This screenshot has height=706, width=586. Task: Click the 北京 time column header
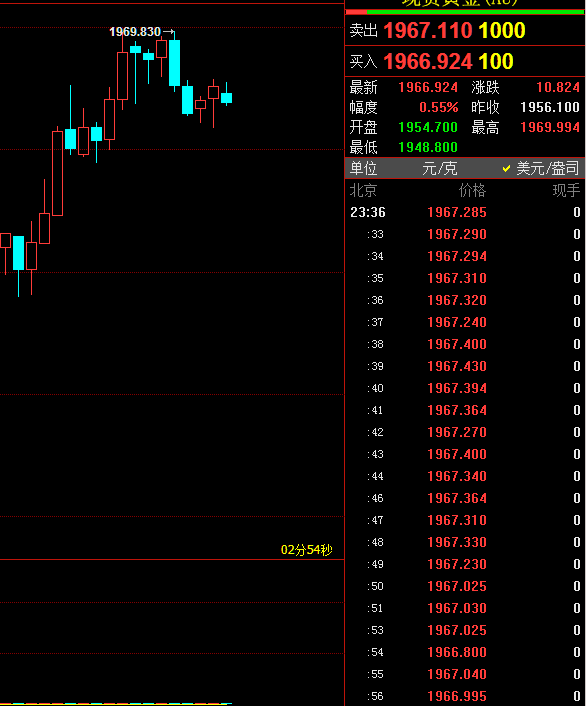click(363, 190)
